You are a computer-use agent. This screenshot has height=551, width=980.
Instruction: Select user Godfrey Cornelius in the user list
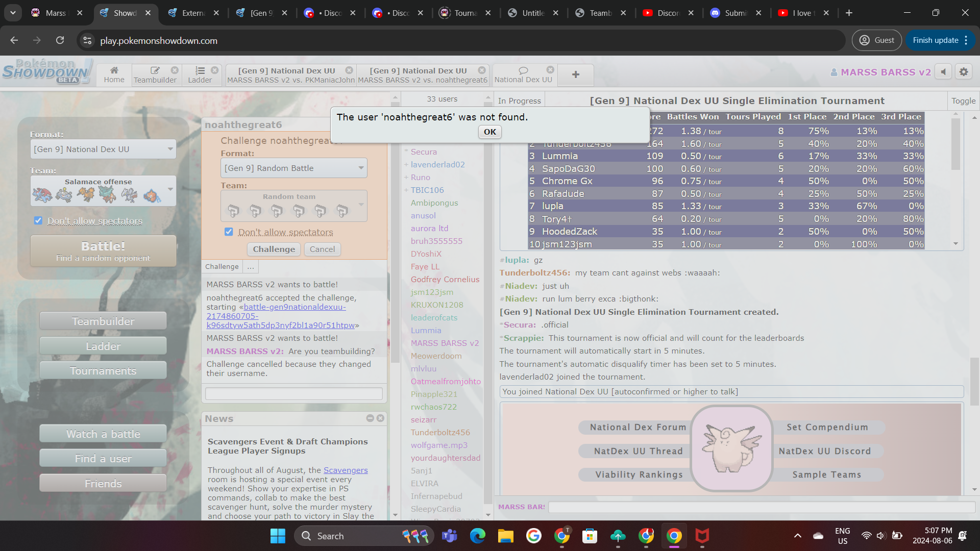[x=445, y=279]
